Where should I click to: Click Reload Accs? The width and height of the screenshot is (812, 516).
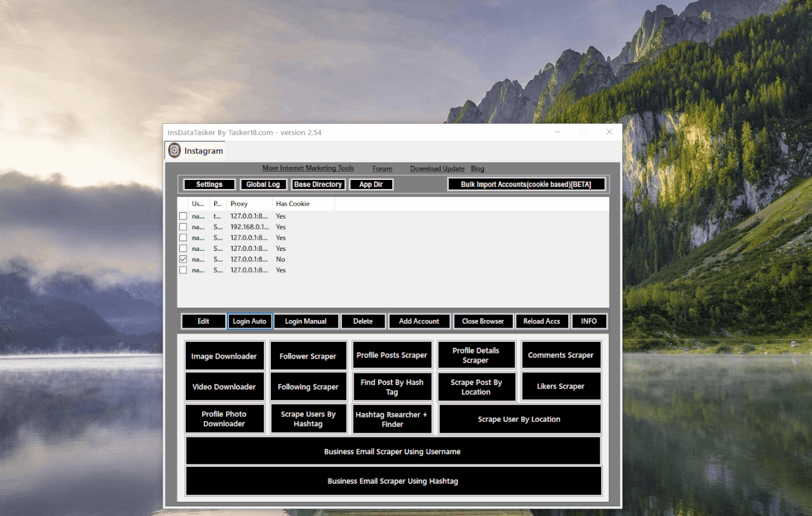click(x=542, y=321)
